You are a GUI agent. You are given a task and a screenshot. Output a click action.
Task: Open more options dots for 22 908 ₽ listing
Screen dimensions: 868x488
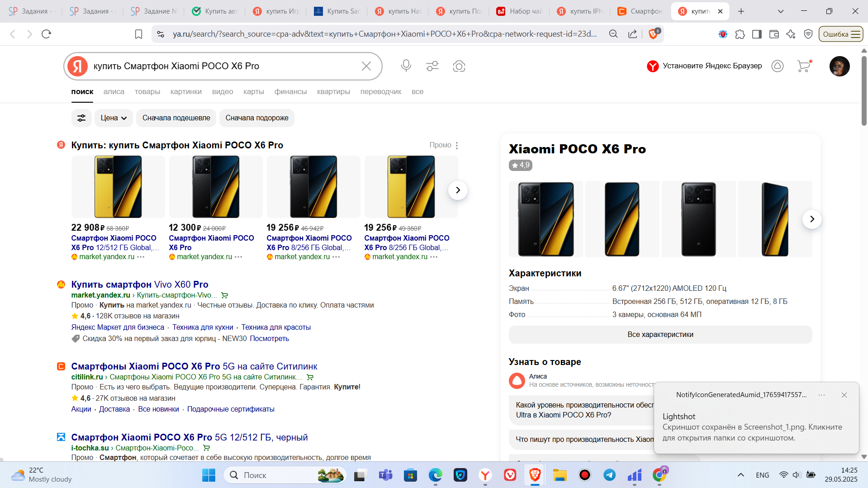[141, 257]
